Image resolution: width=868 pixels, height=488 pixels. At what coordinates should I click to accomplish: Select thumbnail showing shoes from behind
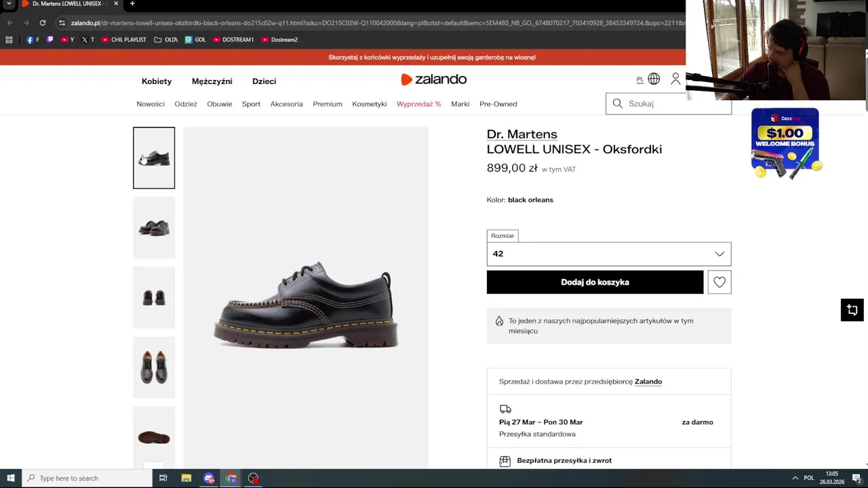(154, 298)
